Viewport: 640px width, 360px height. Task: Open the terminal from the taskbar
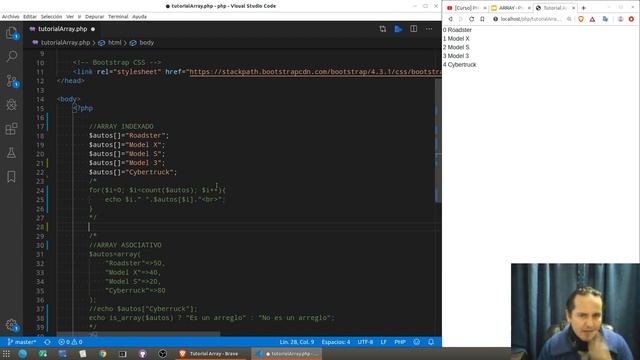(122, 354)
